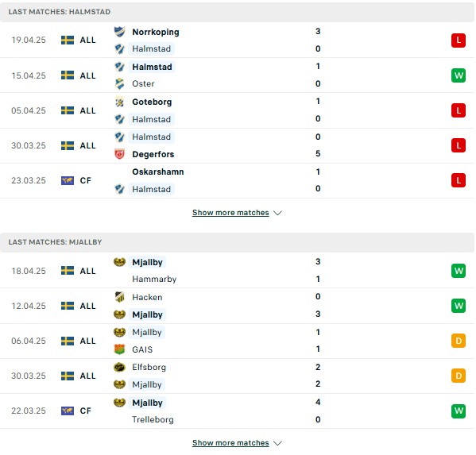
Task: Click red L badge for Norrkoping match
Action: [x=459, y=40]
